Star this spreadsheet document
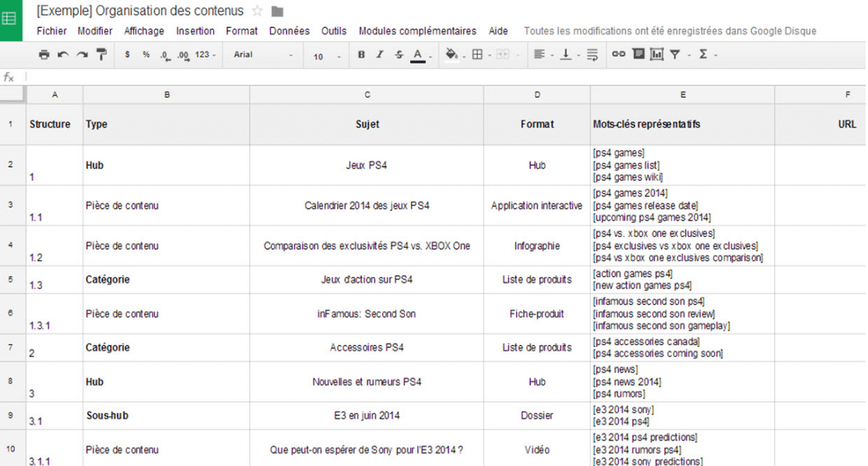Viewport: 868px width, 466px height. (x=258, y=11)
